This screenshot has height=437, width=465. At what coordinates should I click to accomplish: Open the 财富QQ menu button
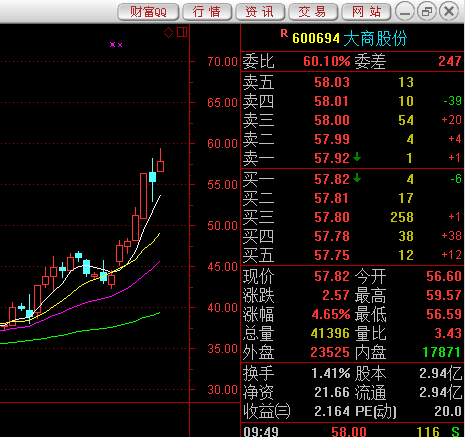tap(148, 12)
